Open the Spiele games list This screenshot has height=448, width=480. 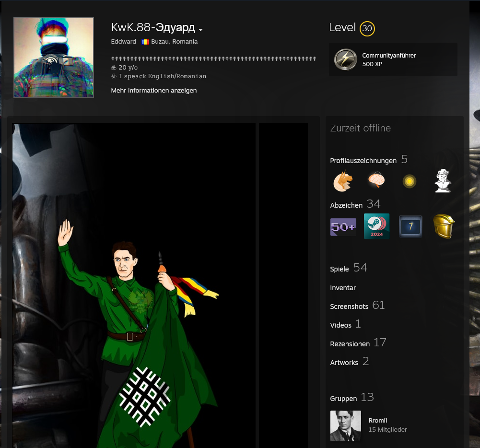(340, 269)
